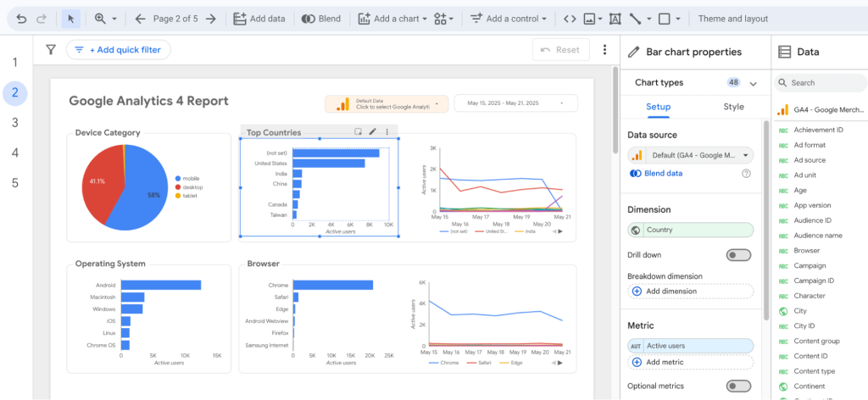
Task: Insert an image element
Action: [x=590, y=19]
